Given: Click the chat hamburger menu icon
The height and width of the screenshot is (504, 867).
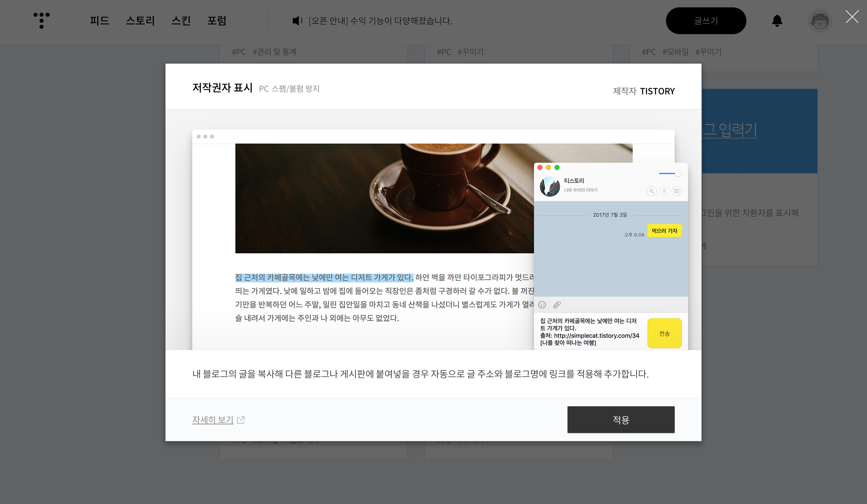Looking at the screenshot, I should (x=676, y=191).
